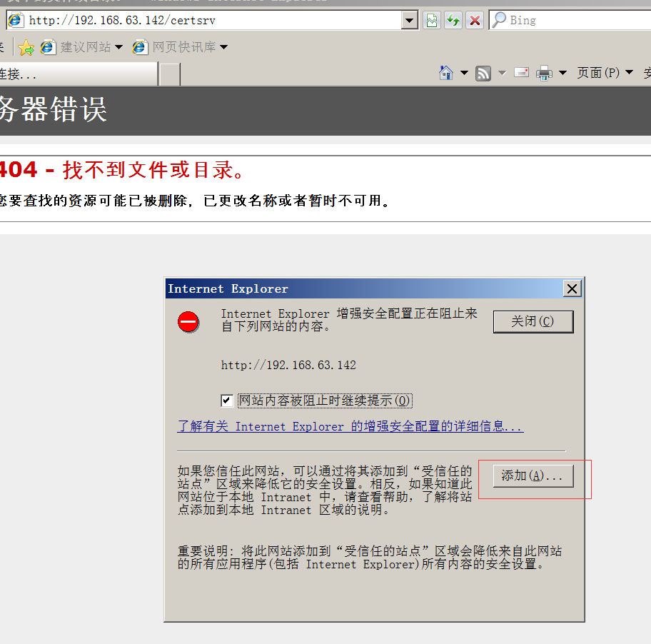Uncheck the continue prompting checkbox in dialog
The height and width of the screenshot is (644, 651).
click(x=226, y=401)
